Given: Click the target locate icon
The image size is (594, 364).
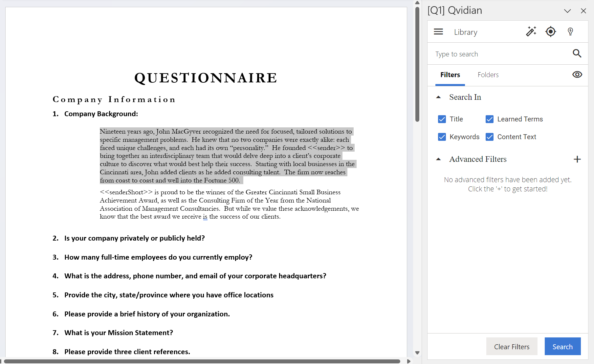Looking at the screenshot, I should [x=551, y=32].
